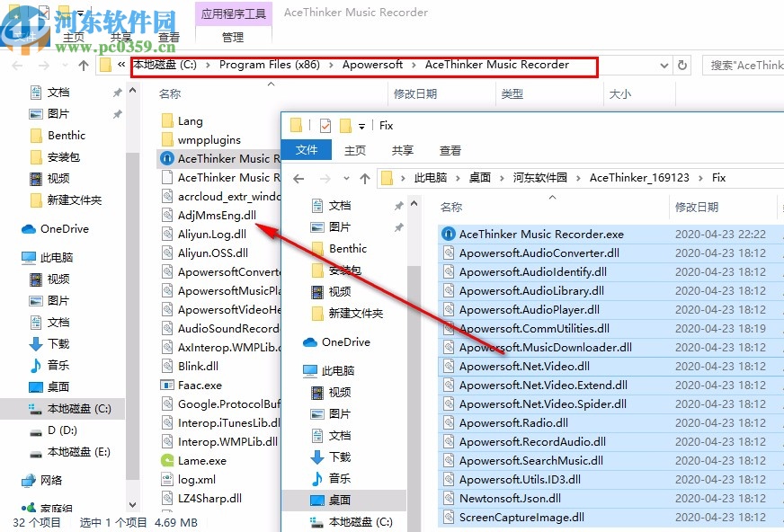This screenshot has width=784, height=532.
Task: Expand chevron after 此电脑 in Fix breadcrumb
Action: (x=458, y=178)
